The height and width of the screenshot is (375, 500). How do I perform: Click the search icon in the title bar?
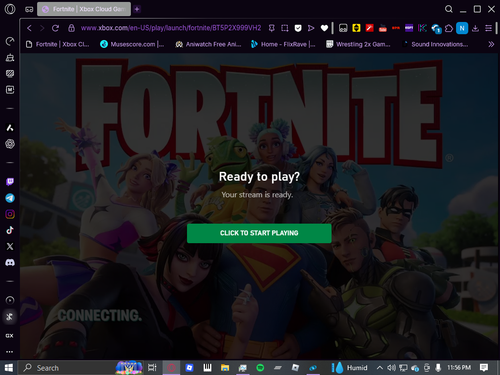[449, 9]
